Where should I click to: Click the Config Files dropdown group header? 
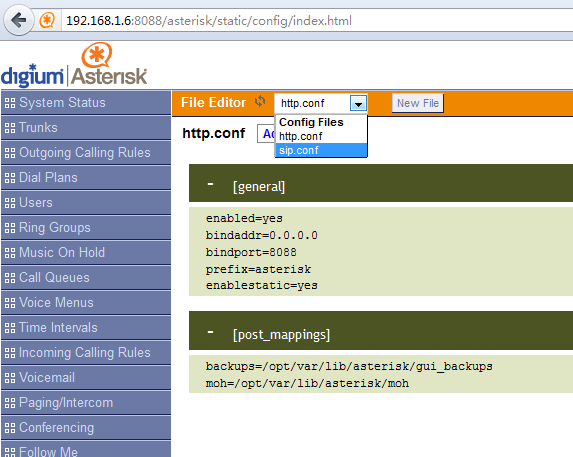311,122
